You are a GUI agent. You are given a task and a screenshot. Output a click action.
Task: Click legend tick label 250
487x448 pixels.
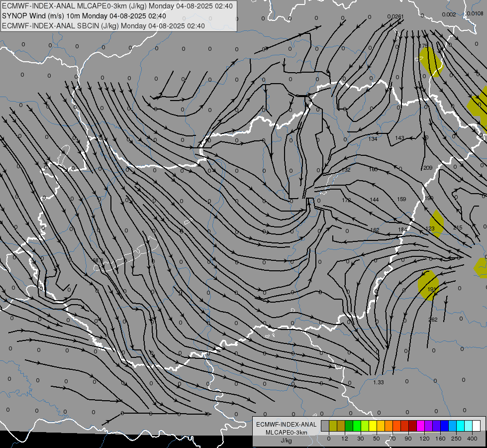point(456,439)
